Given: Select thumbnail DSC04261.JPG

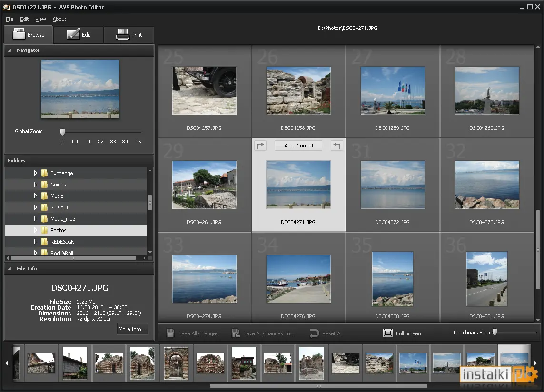Looking at the screenshot, I should pyautogui.click(x=204, y=185).
